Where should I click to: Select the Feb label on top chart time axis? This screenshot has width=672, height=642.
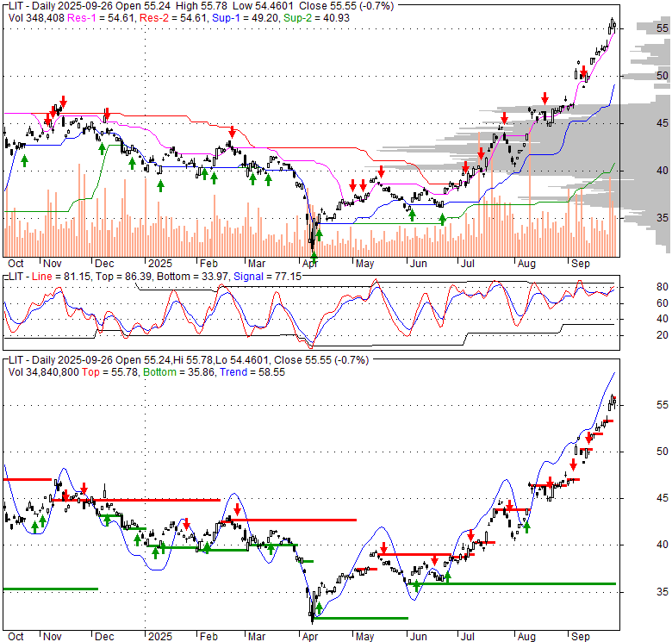(208, 263)
